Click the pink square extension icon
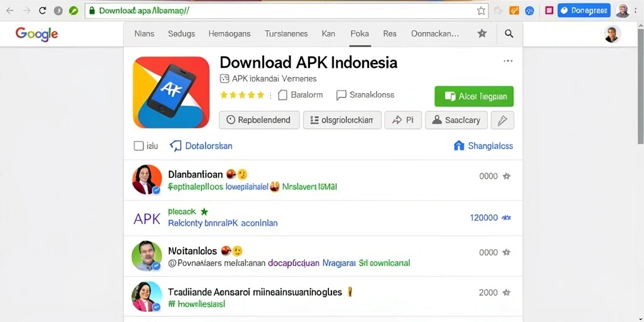The image size is (644, 322). click(x=549, y=11)
